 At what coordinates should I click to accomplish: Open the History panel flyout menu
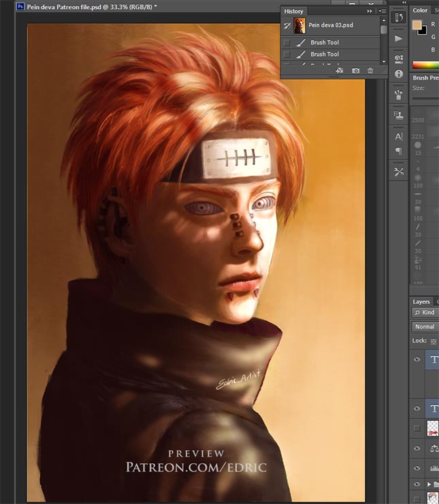tap(382, 11)
